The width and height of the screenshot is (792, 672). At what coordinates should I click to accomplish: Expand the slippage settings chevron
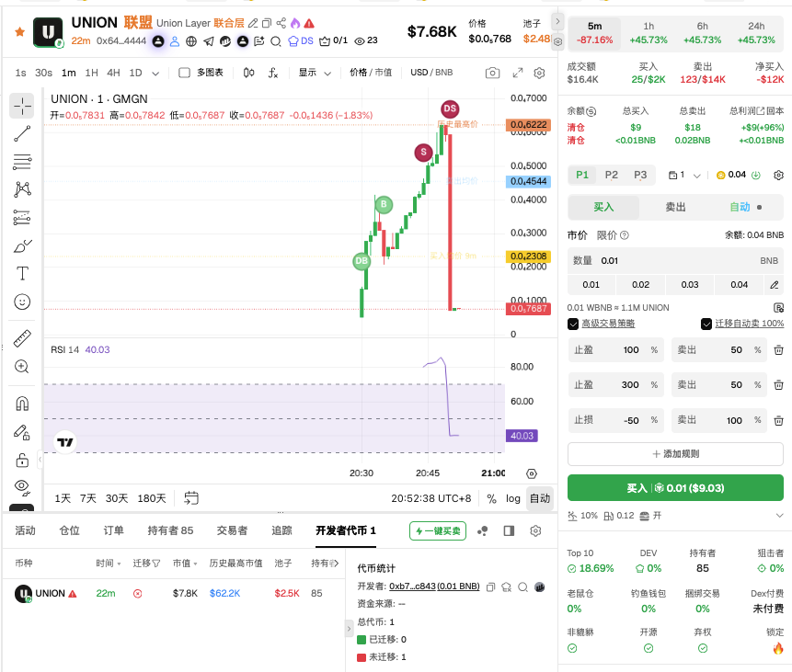coord(779,516)
